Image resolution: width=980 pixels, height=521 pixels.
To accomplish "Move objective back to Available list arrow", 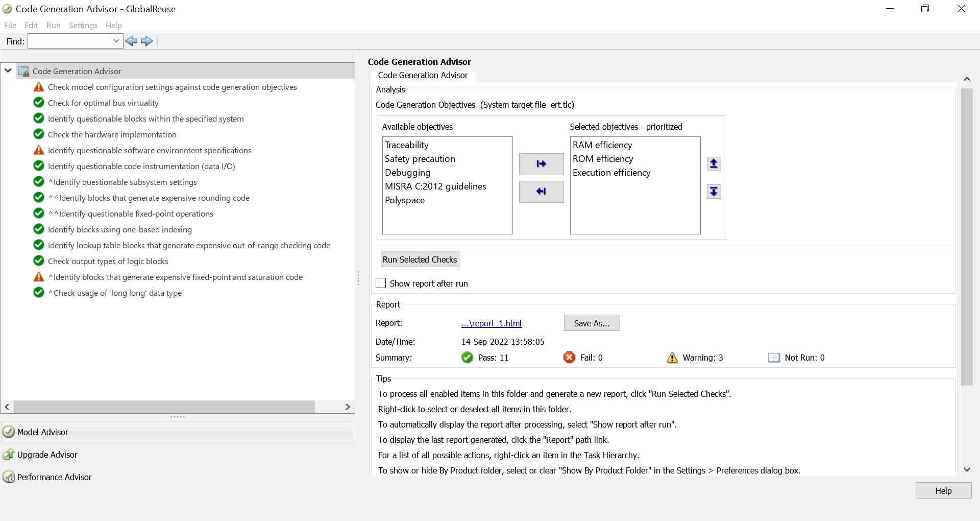I will coord(541,192).
